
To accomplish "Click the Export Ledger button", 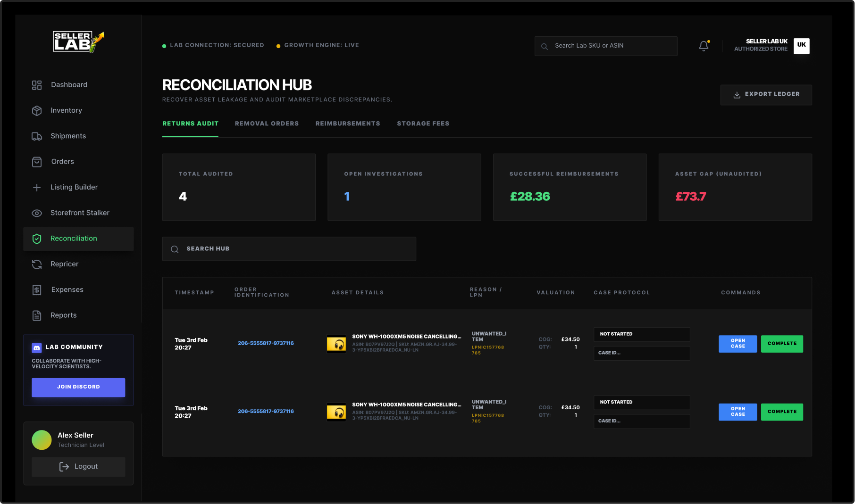I will point(766,94).
